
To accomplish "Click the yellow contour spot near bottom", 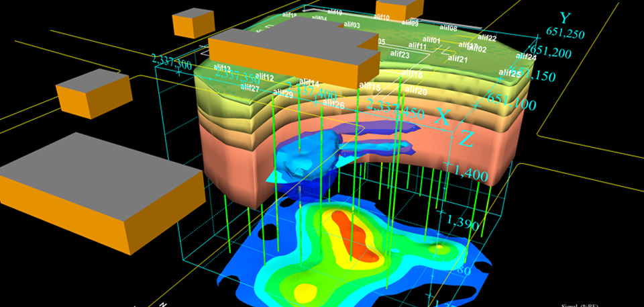I will click(305, 292).
